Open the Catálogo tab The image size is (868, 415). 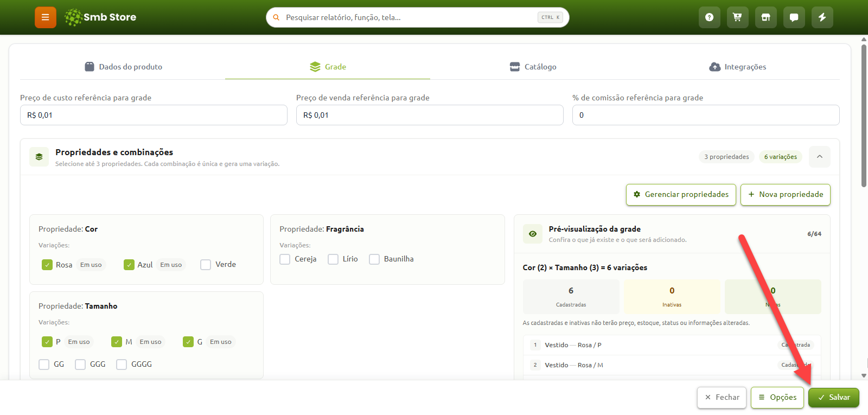[533, 67]
